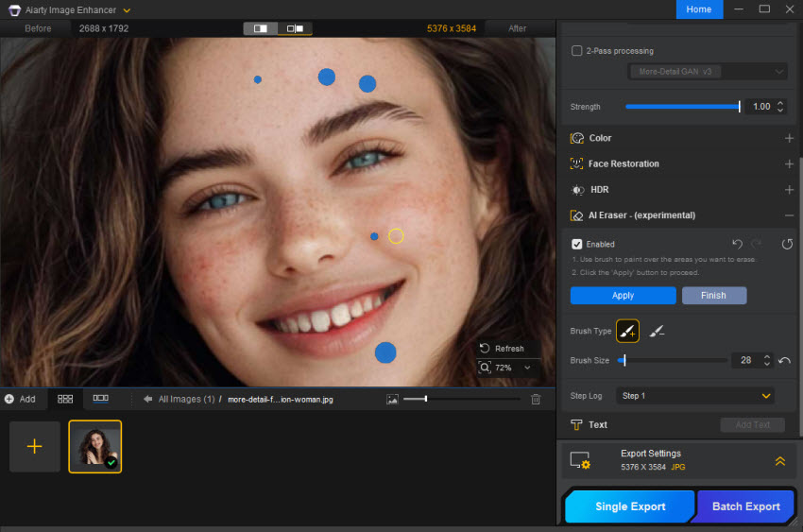Reset Brush Size to default
Screen dimensions: 803x532
[784, 361]
